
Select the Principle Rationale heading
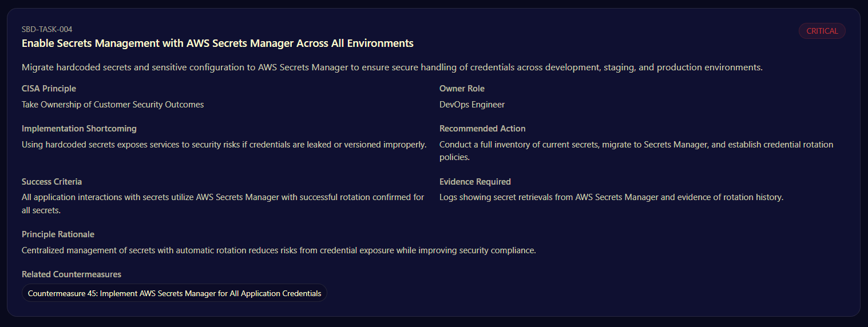(x=58, y=234)
